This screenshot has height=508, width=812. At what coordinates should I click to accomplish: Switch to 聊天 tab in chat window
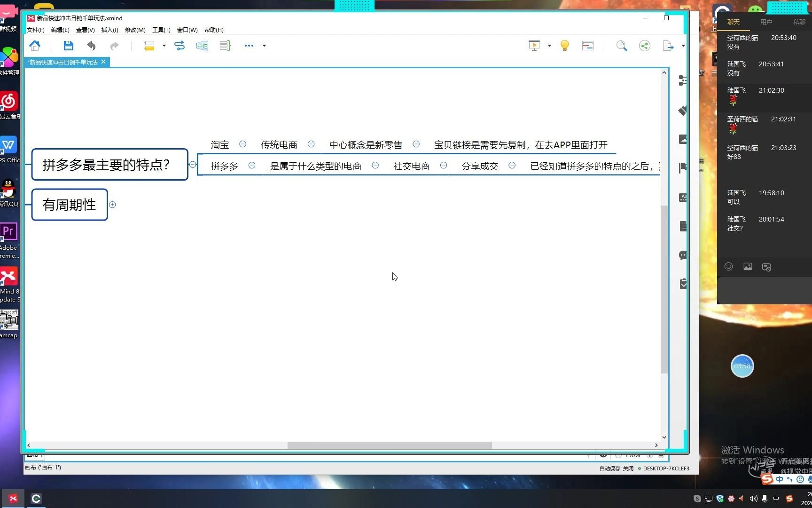tap(734, 22)
